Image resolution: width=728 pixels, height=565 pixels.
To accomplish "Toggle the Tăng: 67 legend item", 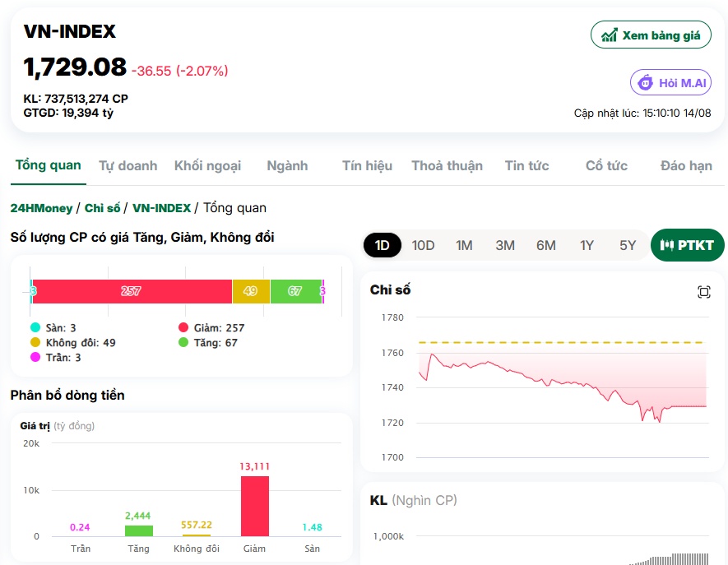I will pyautogui.click(x=208, y=343).
